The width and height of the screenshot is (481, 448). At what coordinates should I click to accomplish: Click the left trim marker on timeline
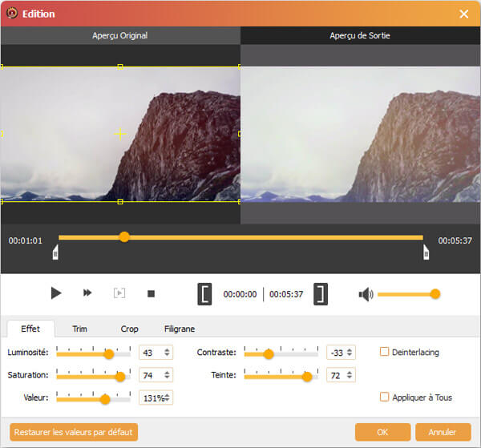55,253
